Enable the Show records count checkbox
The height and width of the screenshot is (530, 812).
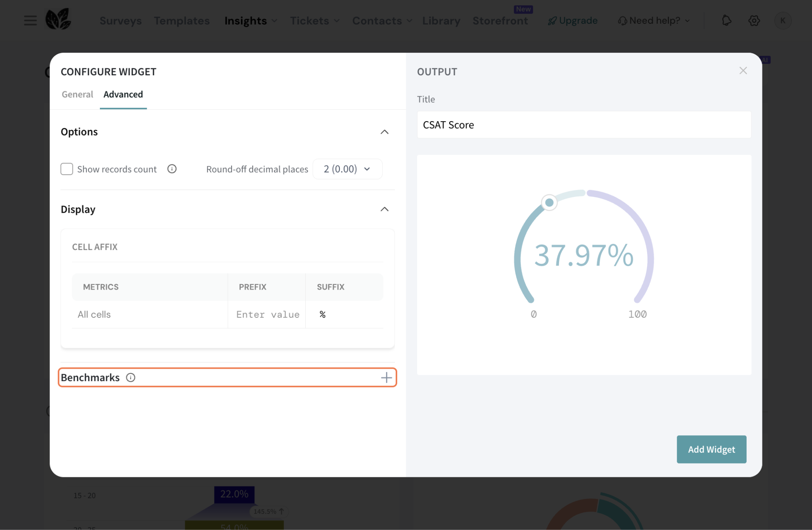click(67, 169)
